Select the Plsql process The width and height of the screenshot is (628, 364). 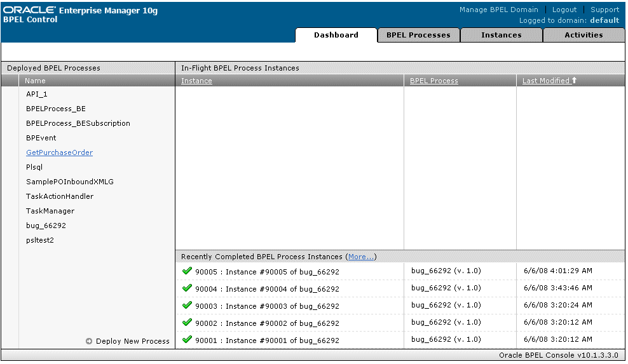34,167
